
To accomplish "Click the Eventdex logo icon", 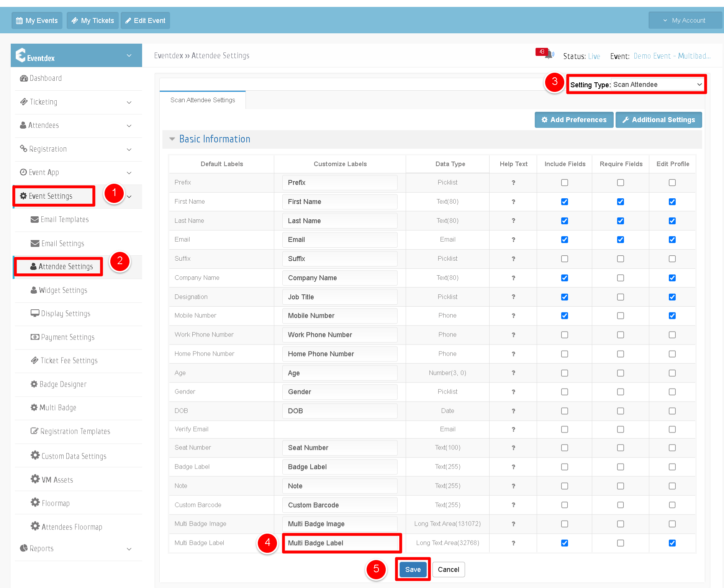I will click(21, 55).
